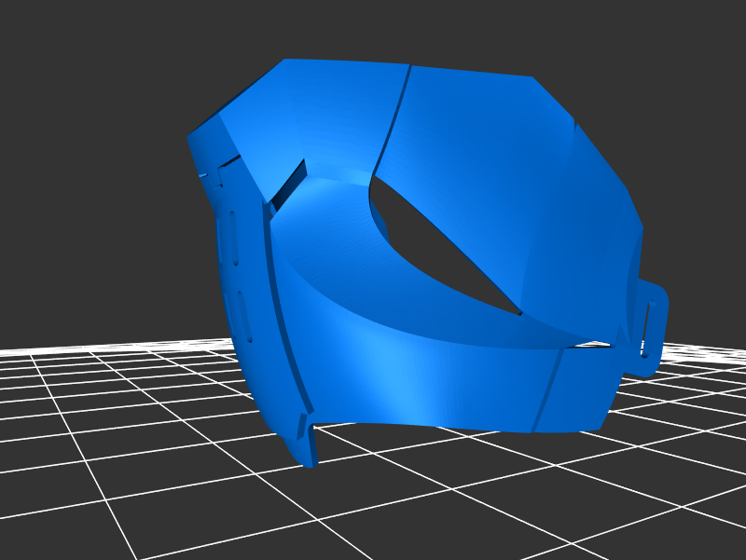Screen dimensions: 746x560
Task: Click the flat left side panel below slots
Action: pos(256,373)
